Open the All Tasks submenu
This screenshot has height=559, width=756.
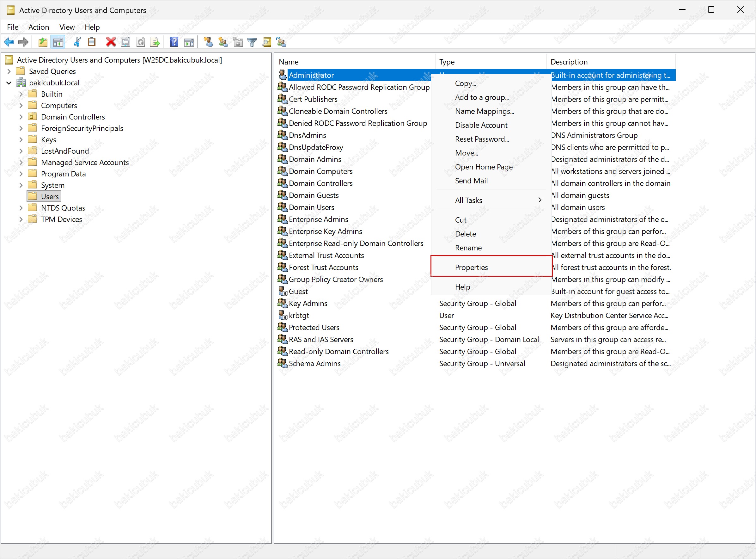pos(491,200)
